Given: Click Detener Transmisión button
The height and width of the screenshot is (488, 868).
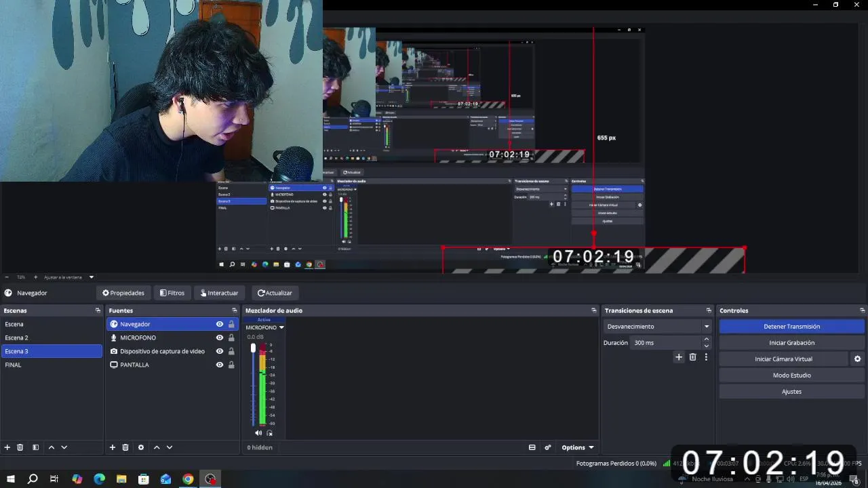Looking at the screenshot, I should pyautogui.click(x=791, y=327).
